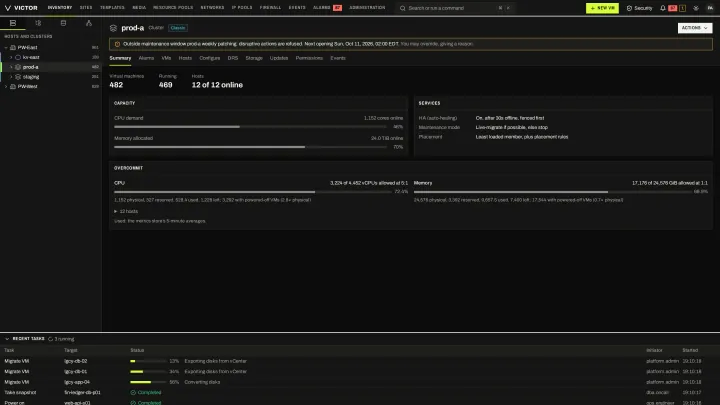This screenshot has width=720, height=405.
Task: Open the Events menu in navbar
Action: (297, 8)
